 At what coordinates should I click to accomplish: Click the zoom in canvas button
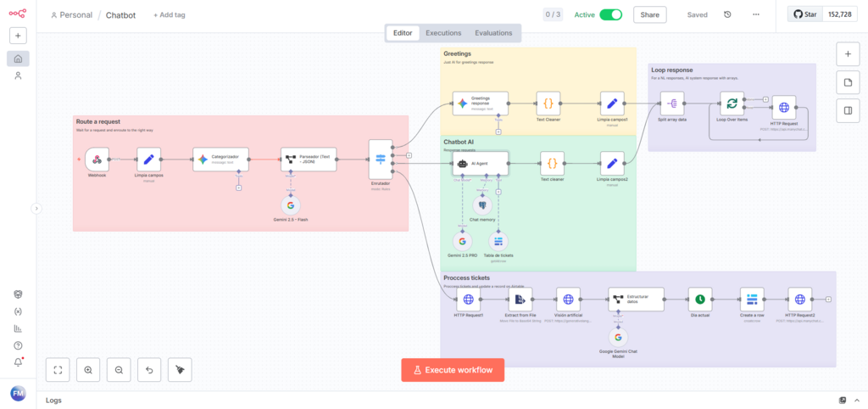click(87, 369)
